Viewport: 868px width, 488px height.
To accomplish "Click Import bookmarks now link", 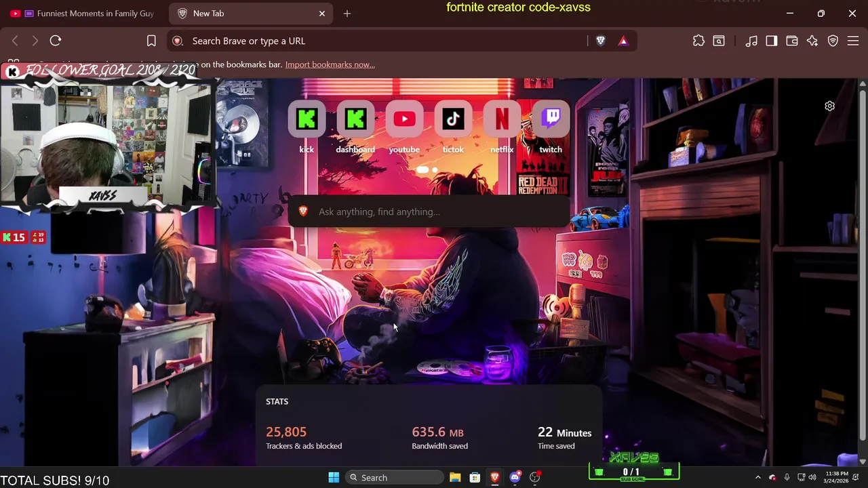I will [x=330, y=64].
